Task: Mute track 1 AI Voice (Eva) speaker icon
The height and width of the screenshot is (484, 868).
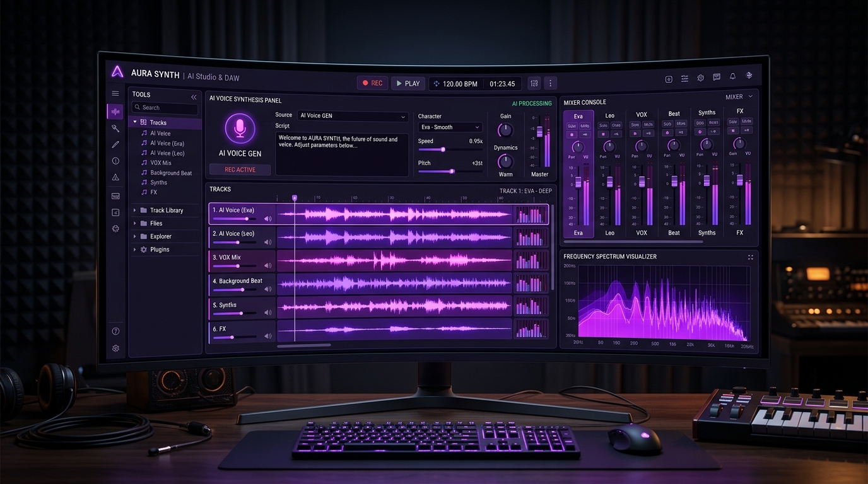Action: [268, 219]
